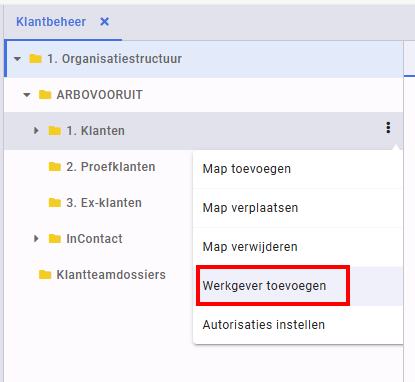Collapse the ARBOVOORUIT folder arrow
This screenshot has height=382, width=415.
tap(27, 95)
